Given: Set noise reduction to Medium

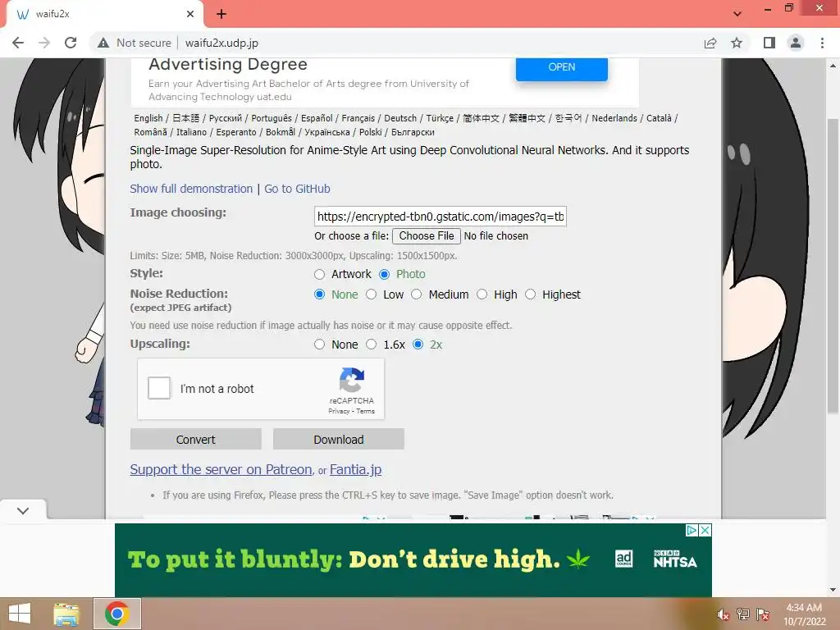Looking at the screenshot, I should tap(416, 294).
